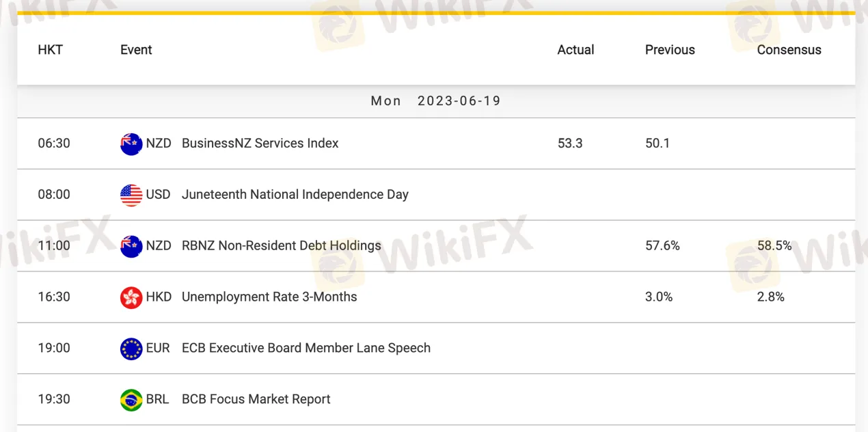
Task: Click the Previous column header
Action: [670, 50]
